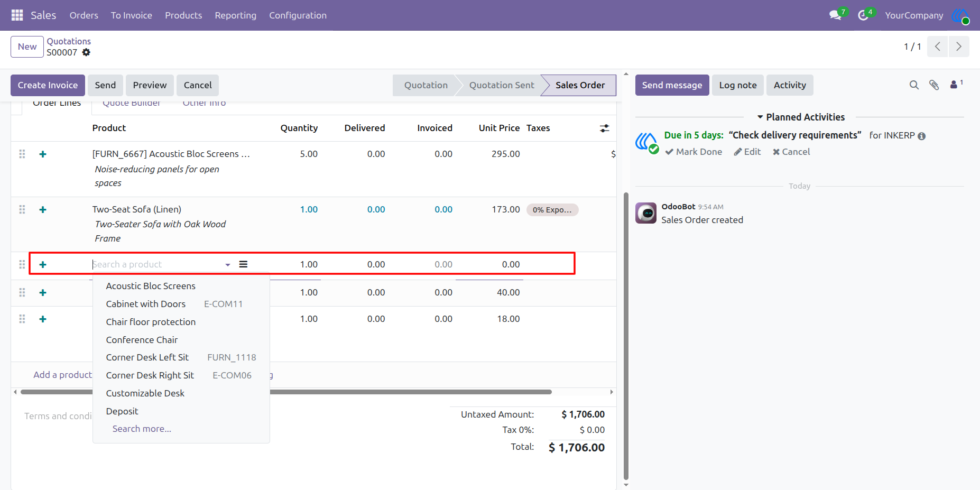Show followers person icon

point(955,85)
